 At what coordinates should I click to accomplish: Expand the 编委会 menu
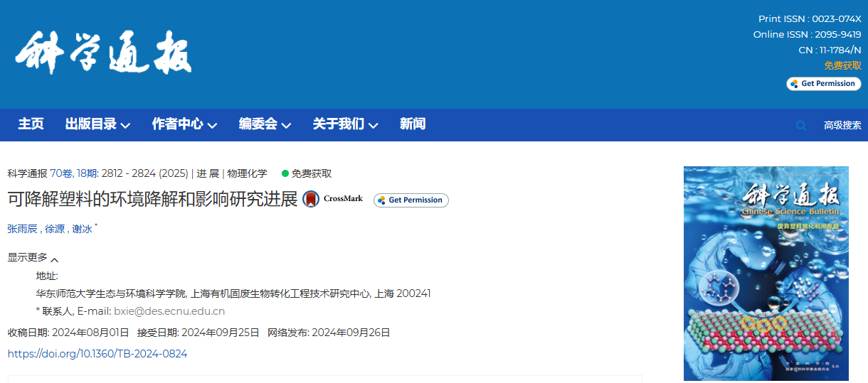265,124
